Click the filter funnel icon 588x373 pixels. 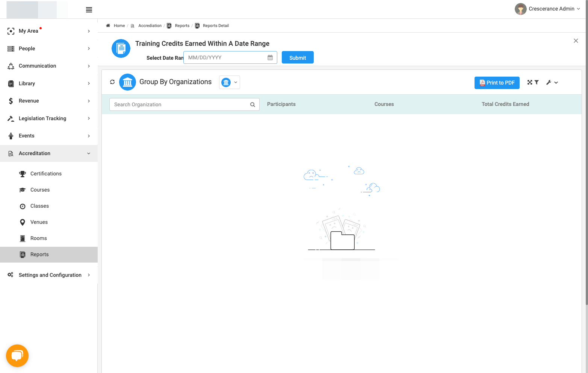coord(537,82)
